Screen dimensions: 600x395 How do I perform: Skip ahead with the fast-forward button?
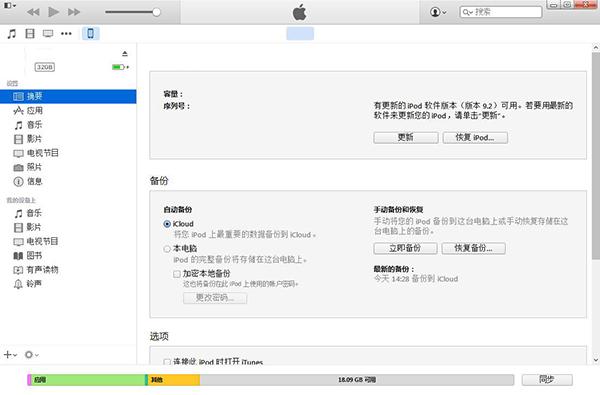point(74,12)
